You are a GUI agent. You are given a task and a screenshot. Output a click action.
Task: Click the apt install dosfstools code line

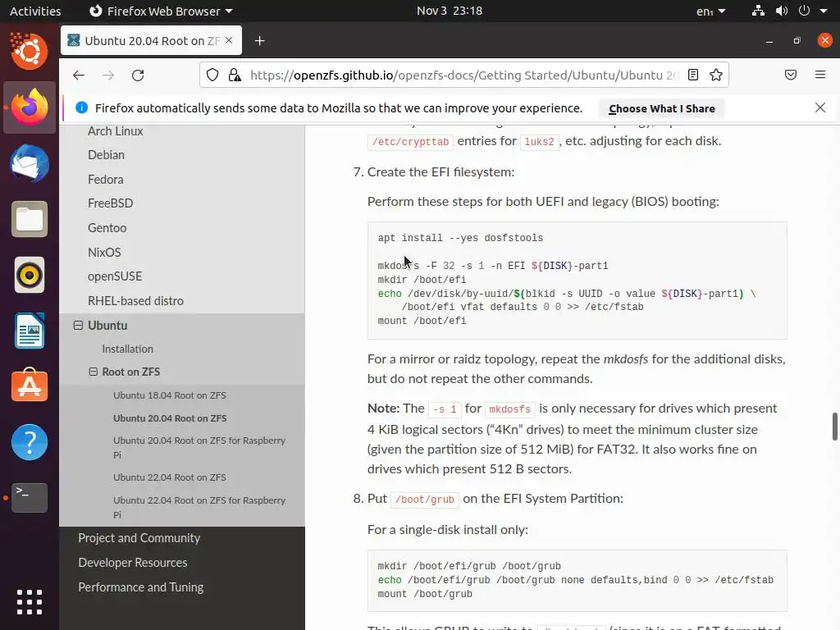460,238
